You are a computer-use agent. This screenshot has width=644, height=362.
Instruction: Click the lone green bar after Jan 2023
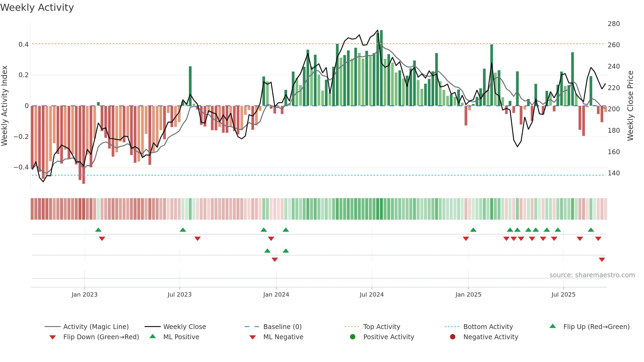coord(98,104)
